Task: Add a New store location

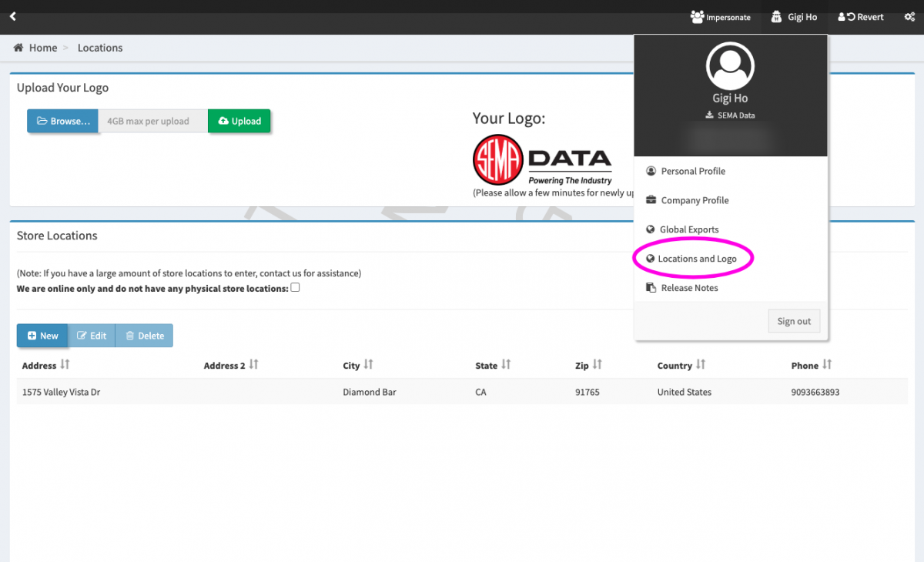Action: coord(42,336)
